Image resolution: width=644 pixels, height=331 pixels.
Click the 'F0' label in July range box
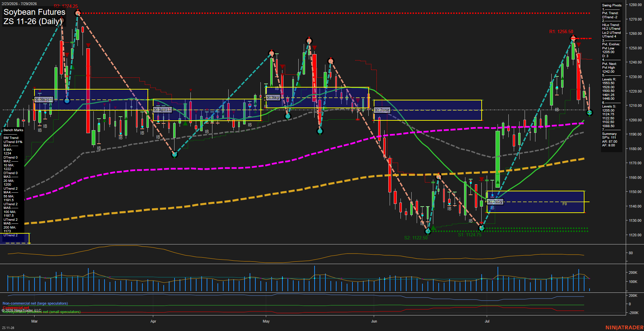(x=565, y=204)
